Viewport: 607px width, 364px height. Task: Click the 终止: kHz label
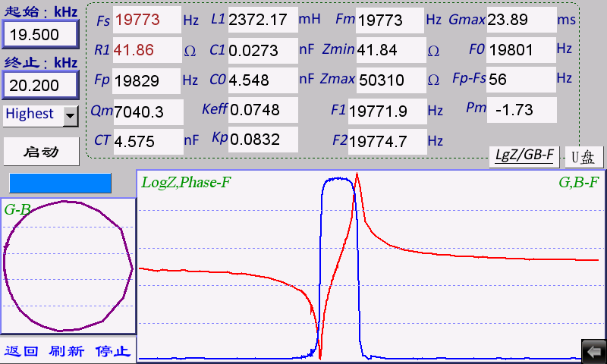tap(41, 62)
